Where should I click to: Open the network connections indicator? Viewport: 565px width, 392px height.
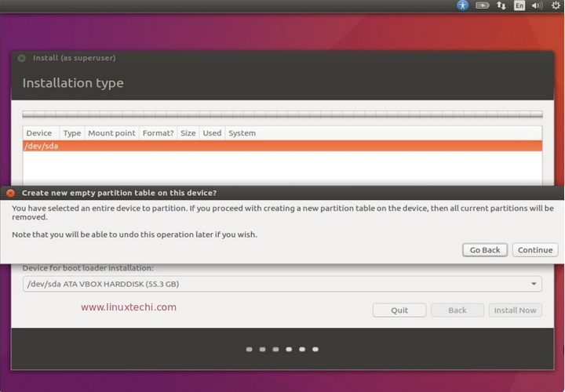click(501, 5)
